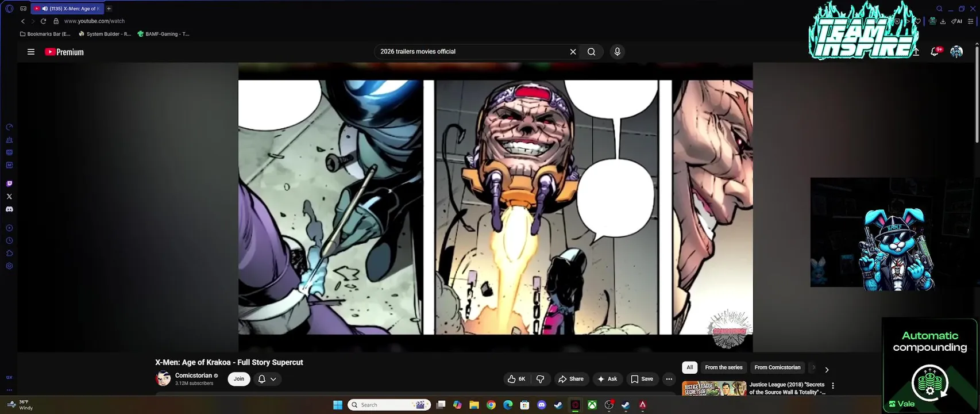
Task: Launch Google Chrome from the taskbar
Action: point(491,405)
